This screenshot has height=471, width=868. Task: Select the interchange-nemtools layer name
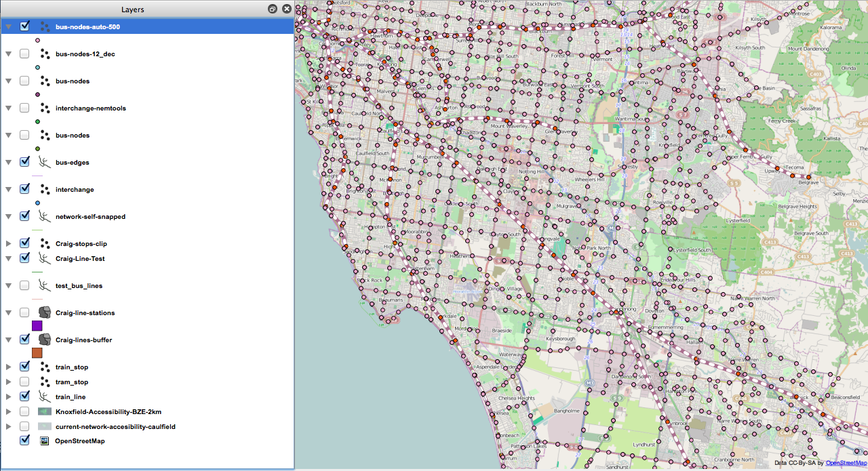click(x=90, y=108)
